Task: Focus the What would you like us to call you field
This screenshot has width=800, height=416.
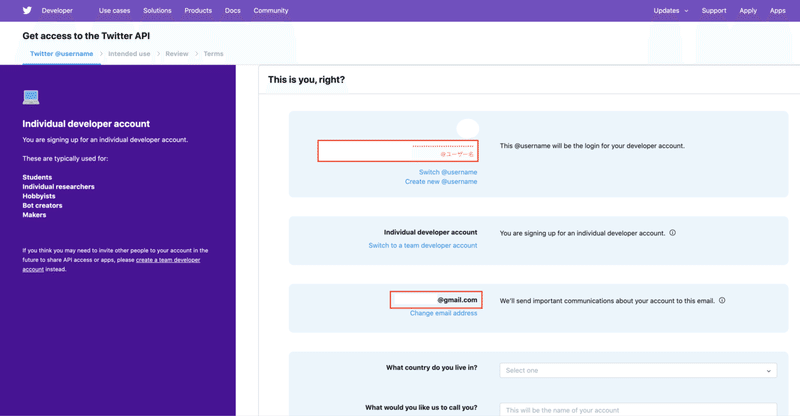Action: (638, 409)
